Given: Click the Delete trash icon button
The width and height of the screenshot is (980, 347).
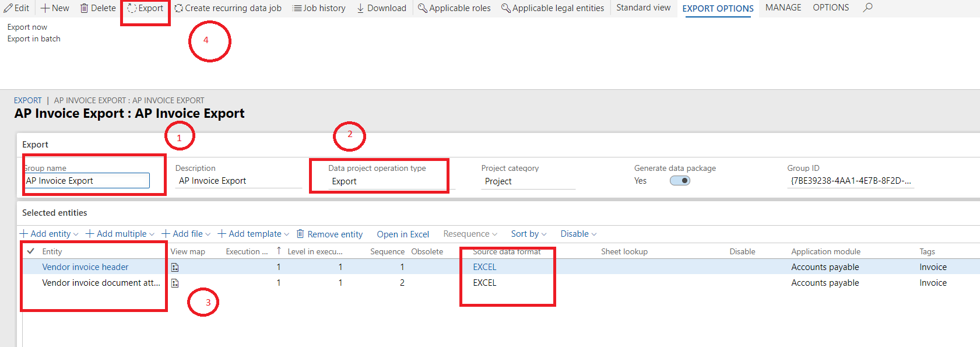Looking at the screenshot, I should click(x=98, y=8).
